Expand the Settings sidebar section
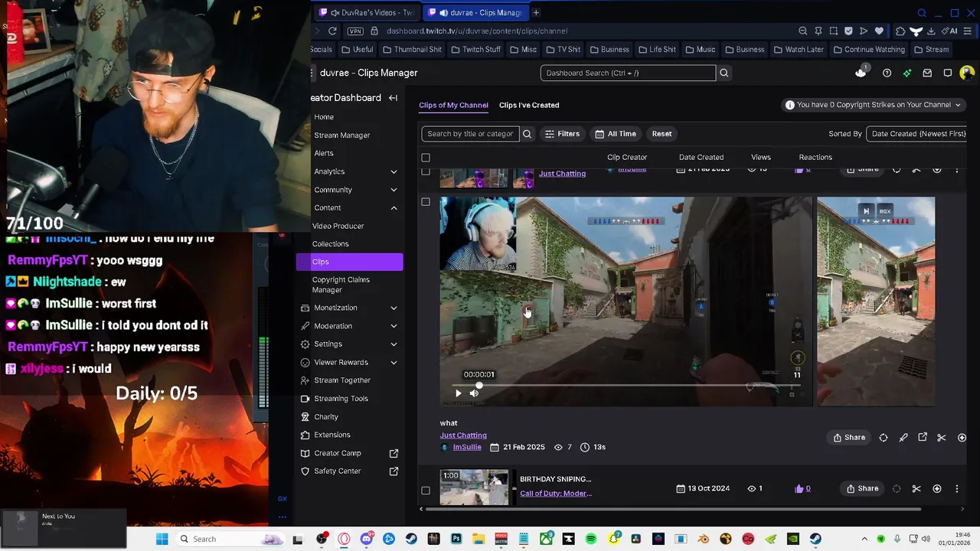 394,344
